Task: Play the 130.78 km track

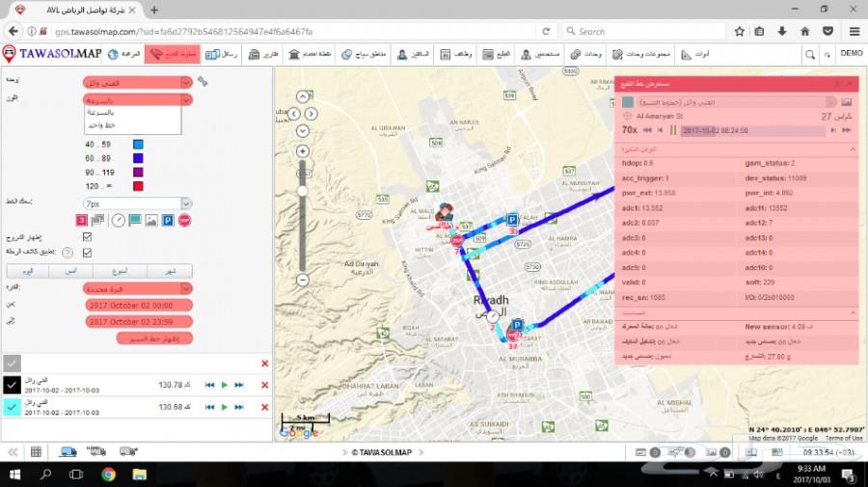Action: pyautogui.click(x=224, y=385)
